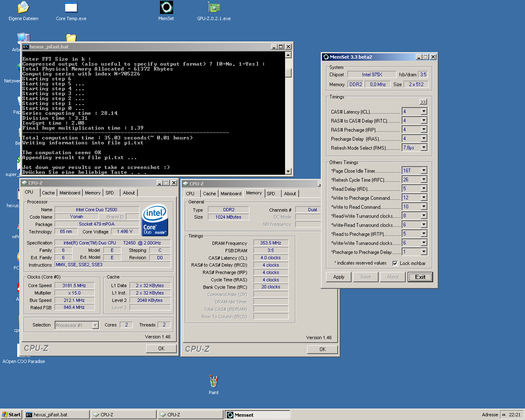
Task: Open the Processor #1 selection dropdown
Action: [95, 325]
